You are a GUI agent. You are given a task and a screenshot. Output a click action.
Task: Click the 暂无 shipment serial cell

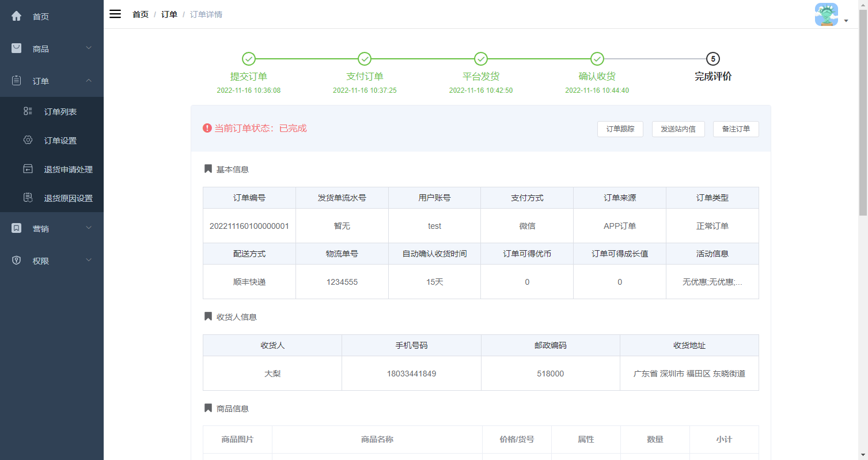(x=342, y=226)
